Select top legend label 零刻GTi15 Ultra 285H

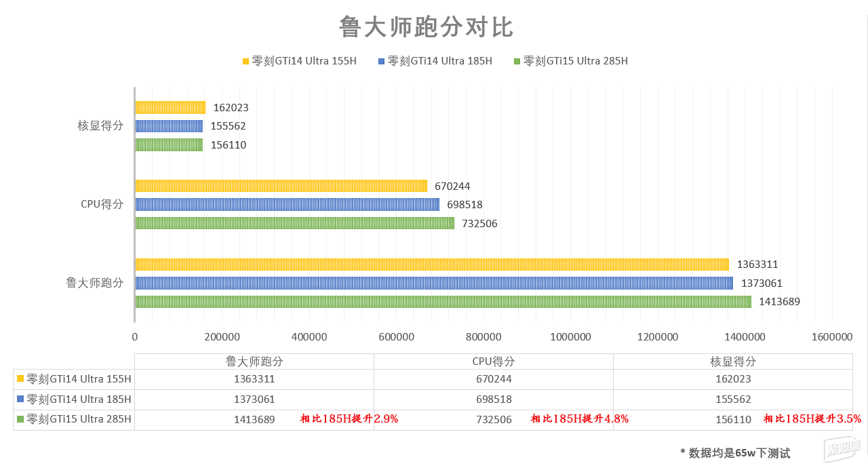click(576, 61)
